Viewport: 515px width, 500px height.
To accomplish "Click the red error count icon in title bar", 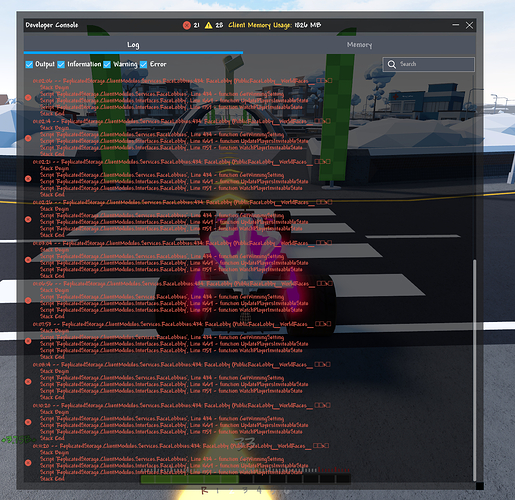I will pos(187,25).
